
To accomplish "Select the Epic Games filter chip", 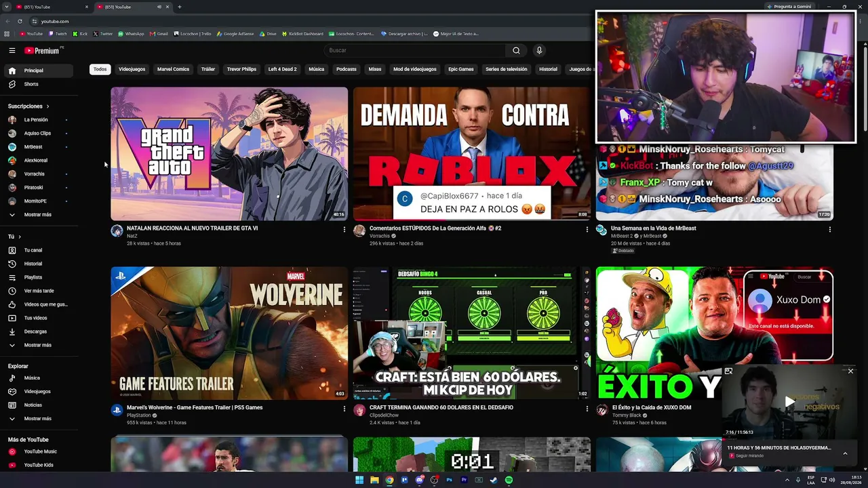I will pyautogui.click(x=460, y=69).
